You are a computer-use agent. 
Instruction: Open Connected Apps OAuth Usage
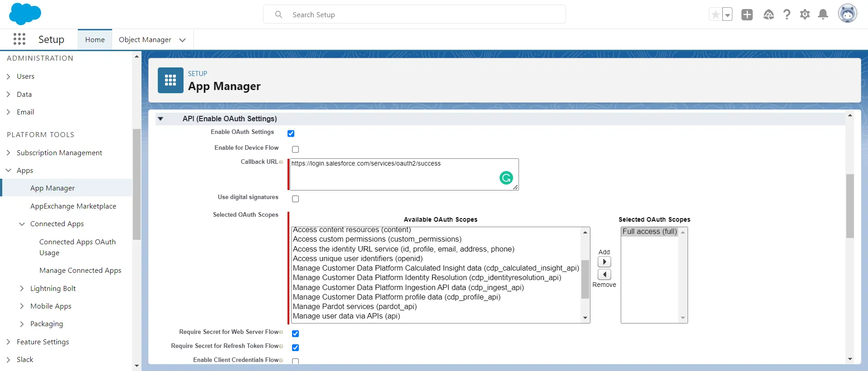pyautogui.click(x=77, y=247)
